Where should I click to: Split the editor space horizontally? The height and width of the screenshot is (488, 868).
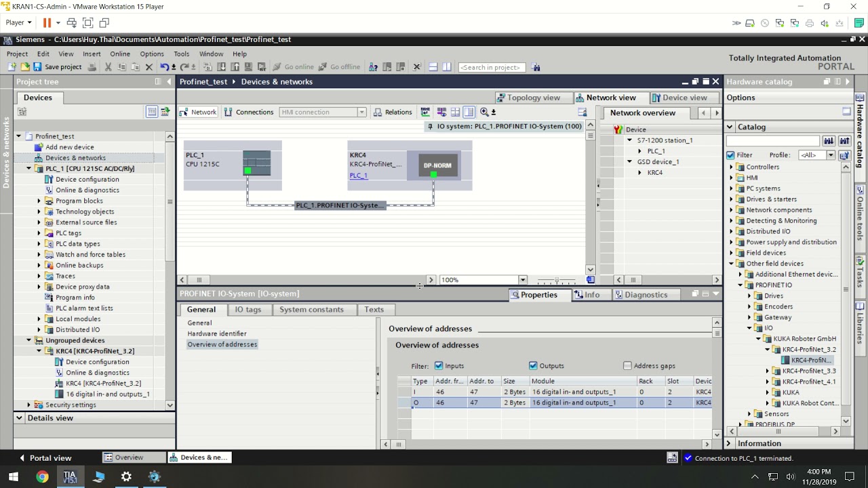433,67
